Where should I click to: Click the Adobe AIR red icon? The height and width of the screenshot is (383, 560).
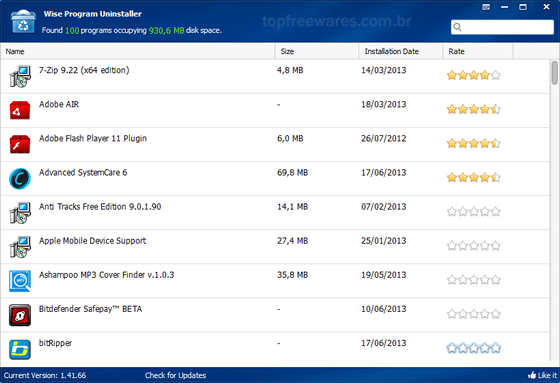click(20, 110)
